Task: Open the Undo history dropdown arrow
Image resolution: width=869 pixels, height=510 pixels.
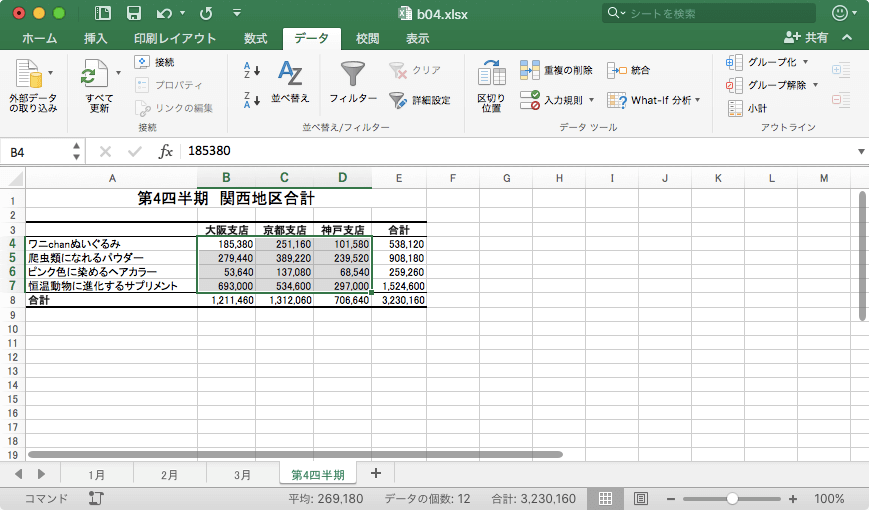Action: pos(182,13)
